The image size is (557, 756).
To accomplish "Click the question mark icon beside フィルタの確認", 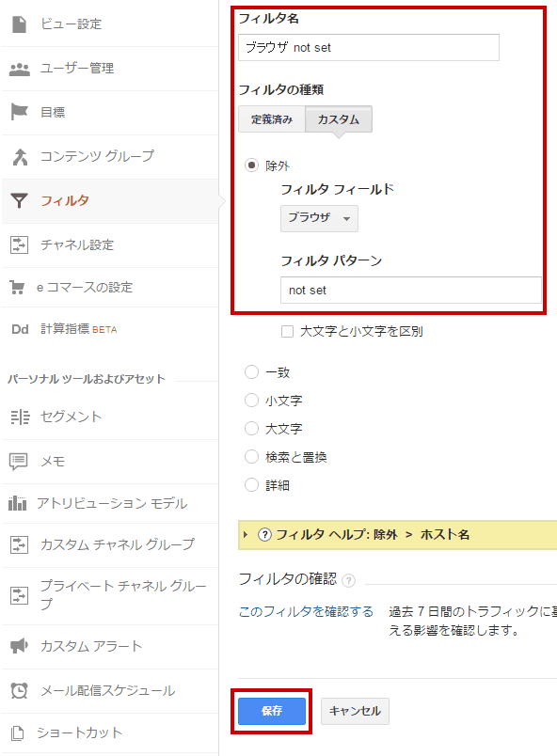I will [x=349, y=580].
